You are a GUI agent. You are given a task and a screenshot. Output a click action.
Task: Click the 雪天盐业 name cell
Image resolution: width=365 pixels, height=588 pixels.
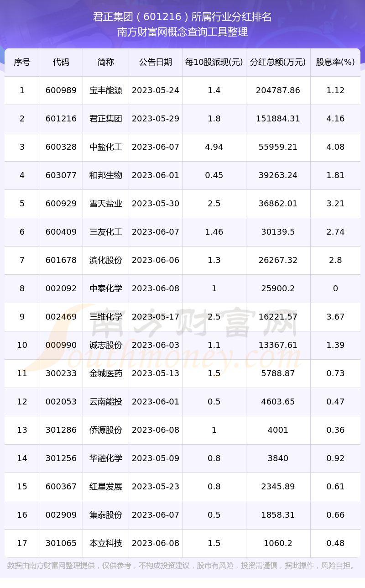point(106,204)
